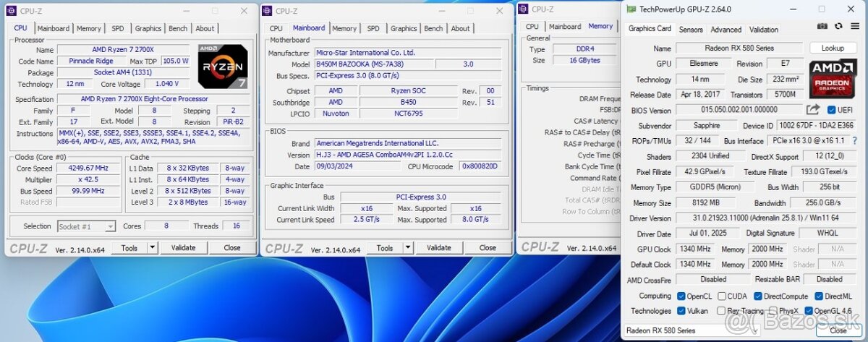
Task: Click the Device ID field 1002 67DF - 1DA2 E366
Action: (x=816, y=126)
